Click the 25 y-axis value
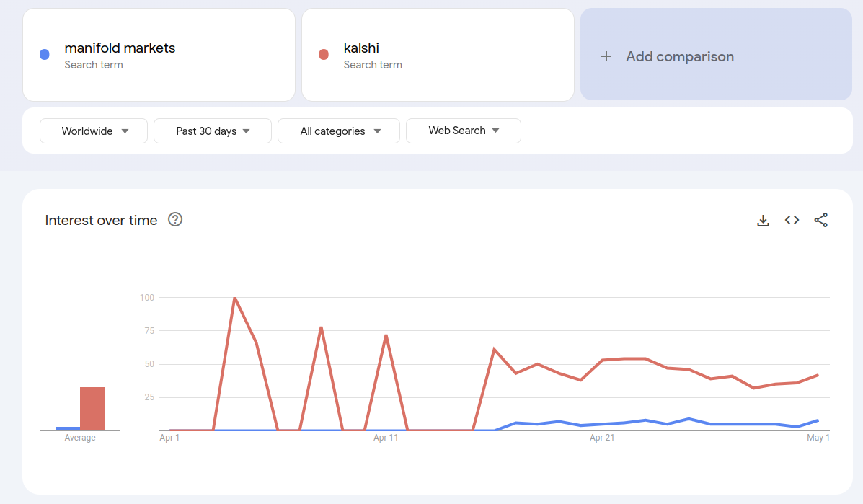Screen dimensions: 863x504 tap(149, 397)
